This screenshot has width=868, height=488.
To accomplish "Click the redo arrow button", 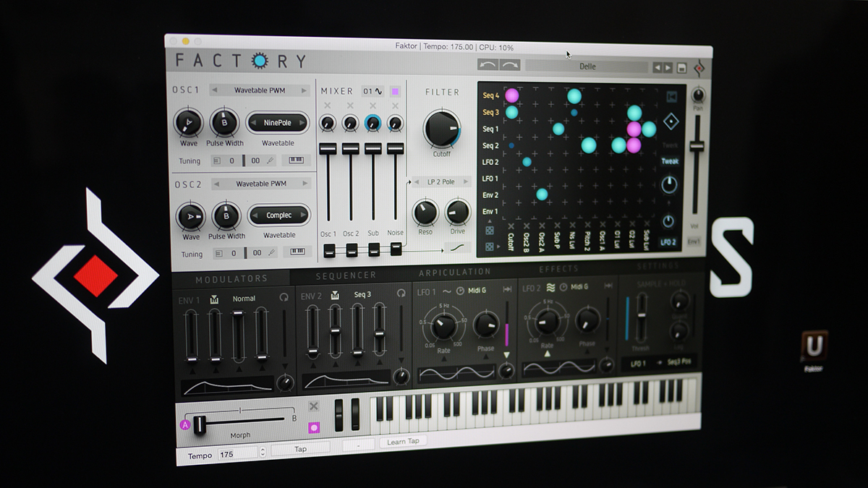I will [x=510, y=65].
